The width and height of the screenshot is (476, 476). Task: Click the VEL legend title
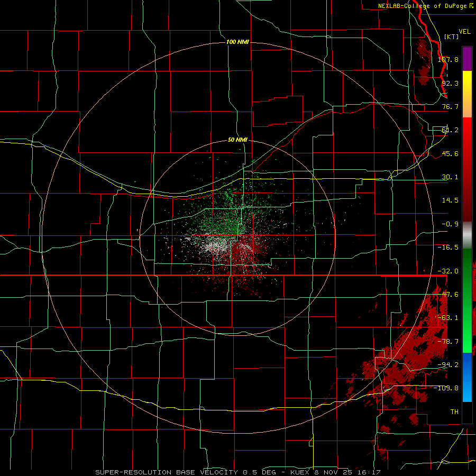pos(464,31)
